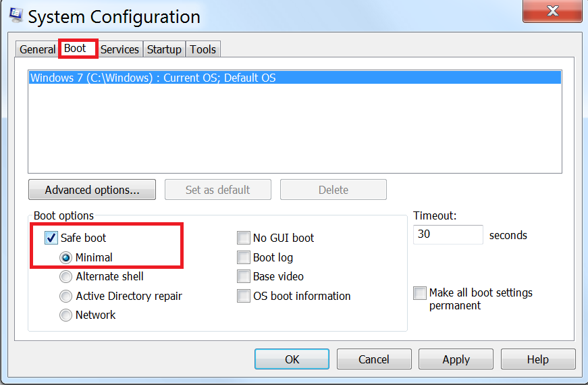The image size is (588, 385).
Task: Click the Timeout seconds input field
Action: [x=448, y=234]
